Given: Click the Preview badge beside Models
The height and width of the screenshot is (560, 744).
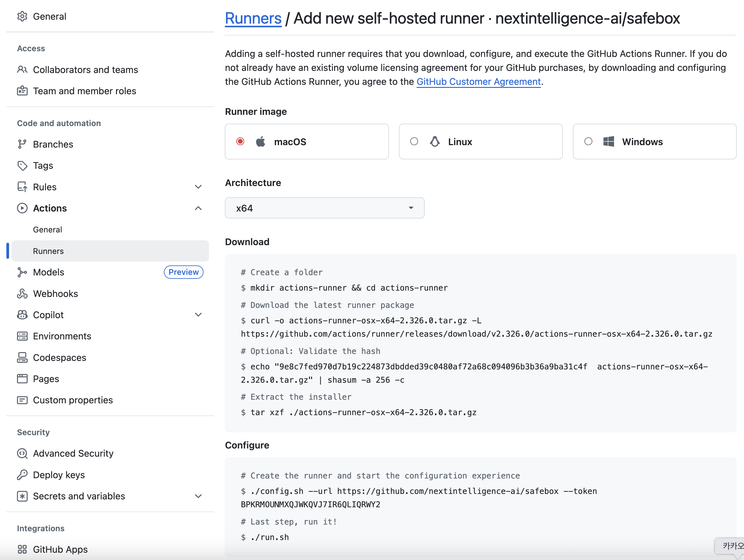Looking at the screenshot, I should click(x=183, y=272).
